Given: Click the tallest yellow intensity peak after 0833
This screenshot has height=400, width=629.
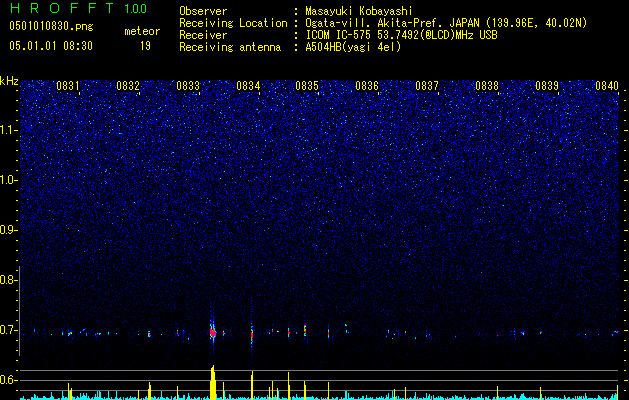Looking at the screenshot, I should 213,382.
